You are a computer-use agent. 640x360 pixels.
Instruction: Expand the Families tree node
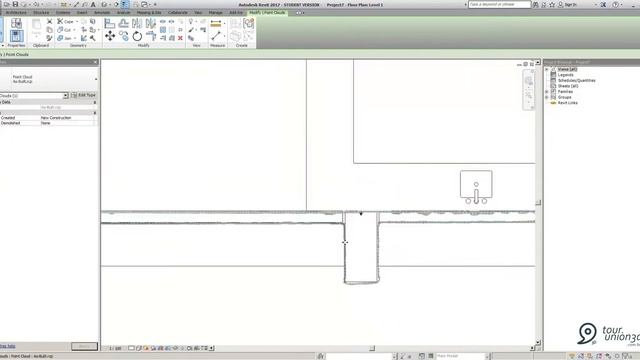[547, 92]
